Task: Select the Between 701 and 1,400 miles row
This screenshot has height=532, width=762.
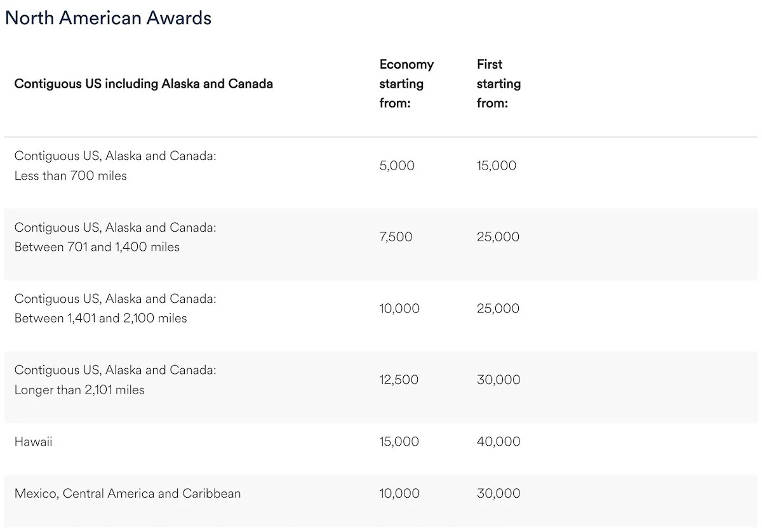Action: click(x=116, y=237)
